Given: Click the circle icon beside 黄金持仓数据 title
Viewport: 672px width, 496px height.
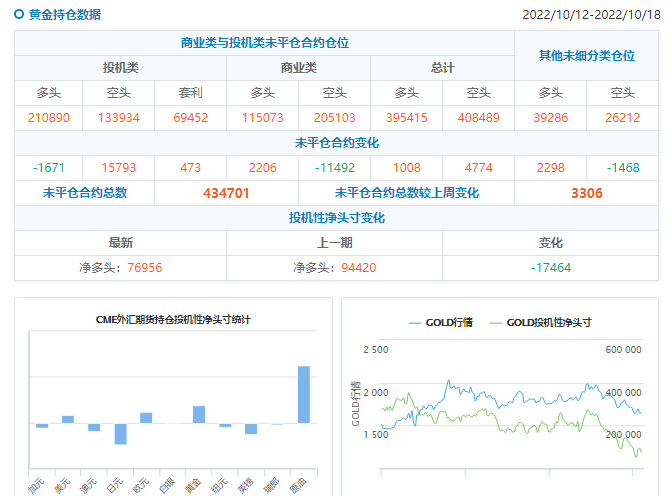Looking at the screenshot, I should [x=19, y=15].
